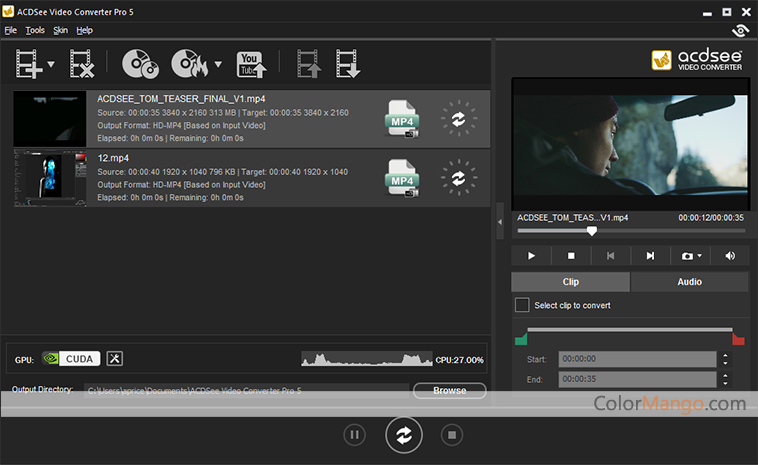Open the Add file dropdown arrow
The image size is (758, 465).
pos(51,64)
